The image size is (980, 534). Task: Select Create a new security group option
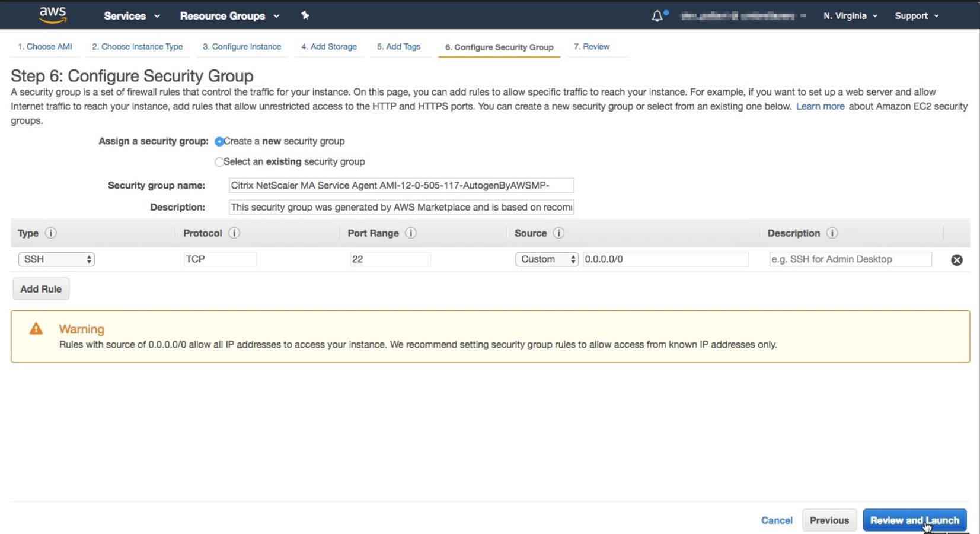(x=219, y=141)
